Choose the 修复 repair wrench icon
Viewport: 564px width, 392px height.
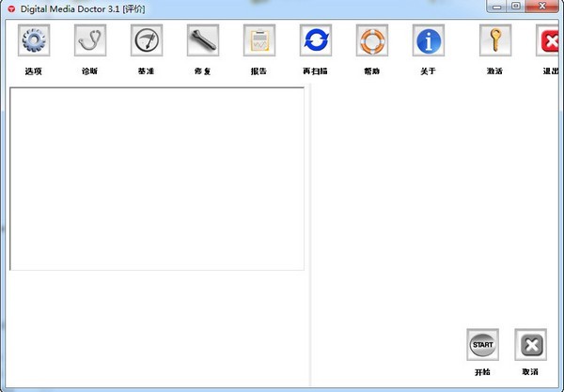pyautogui.click(x=203, y=40)
